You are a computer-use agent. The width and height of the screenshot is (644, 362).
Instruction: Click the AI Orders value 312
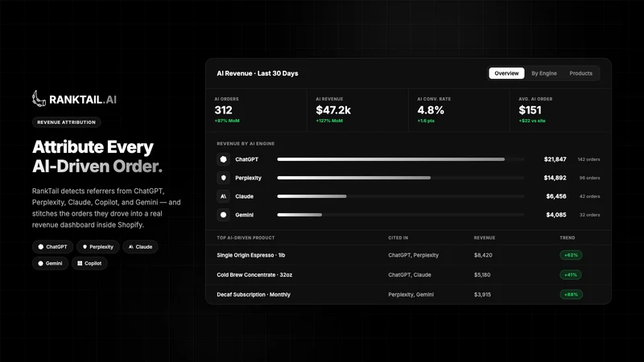pos(224,110)
